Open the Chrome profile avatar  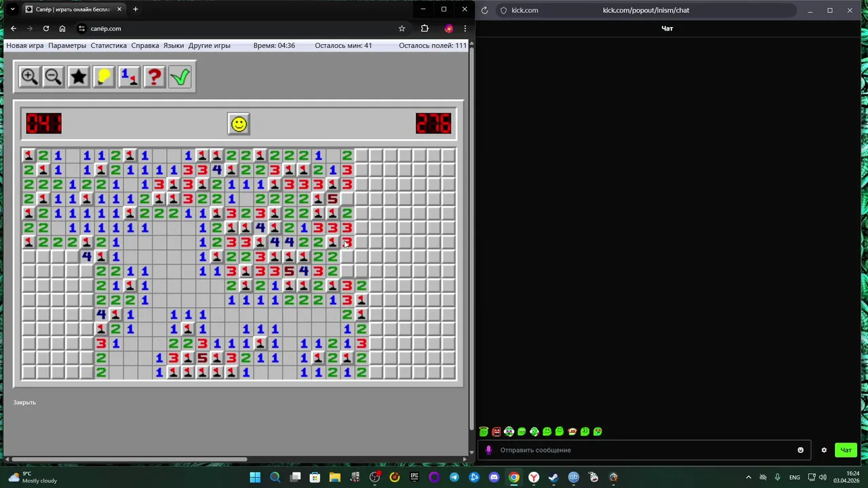coord(448,28)
